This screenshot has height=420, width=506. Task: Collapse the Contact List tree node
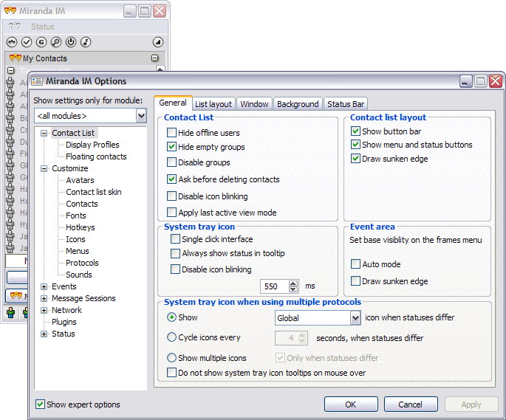(x=44, y=133)
